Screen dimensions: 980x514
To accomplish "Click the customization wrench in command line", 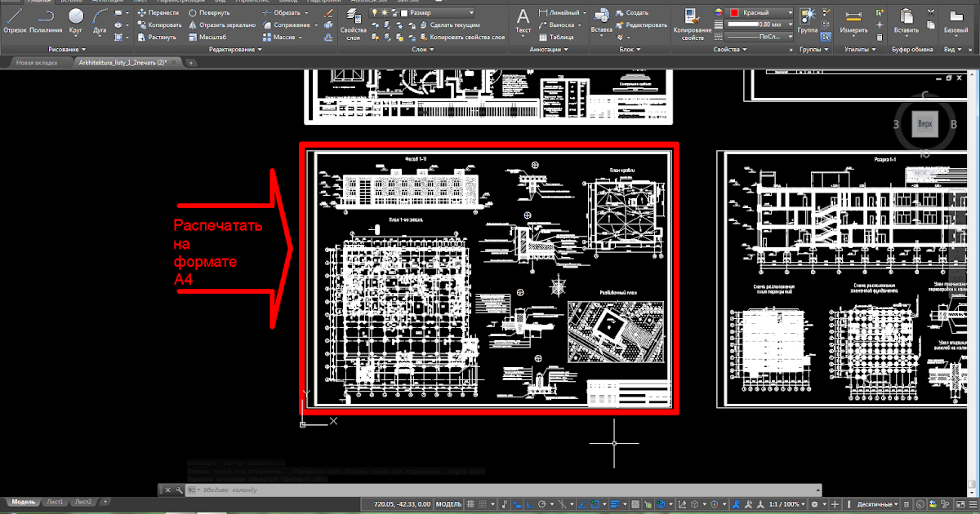I will (178, 490).
